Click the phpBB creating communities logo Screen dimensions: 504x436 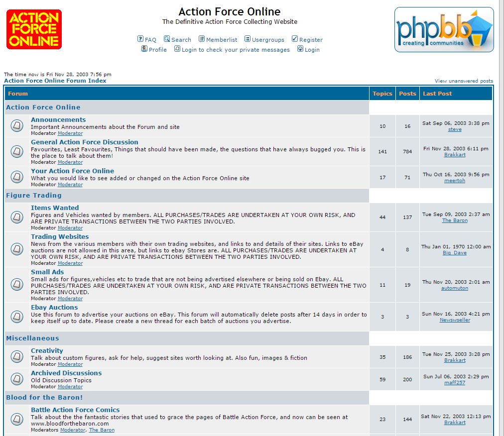tap(444, 29)
